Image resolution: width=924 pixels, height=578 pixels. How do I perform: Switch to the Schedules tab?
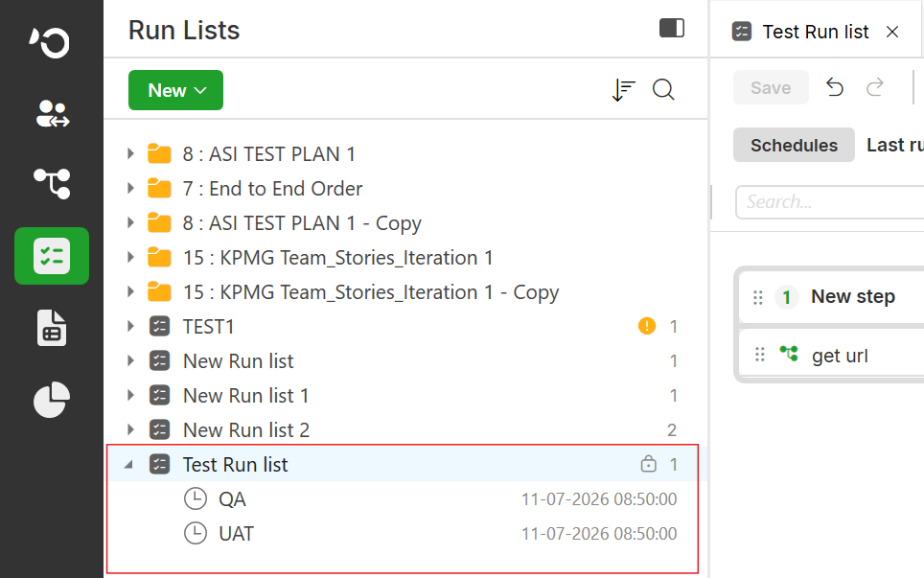pos(794,145)
